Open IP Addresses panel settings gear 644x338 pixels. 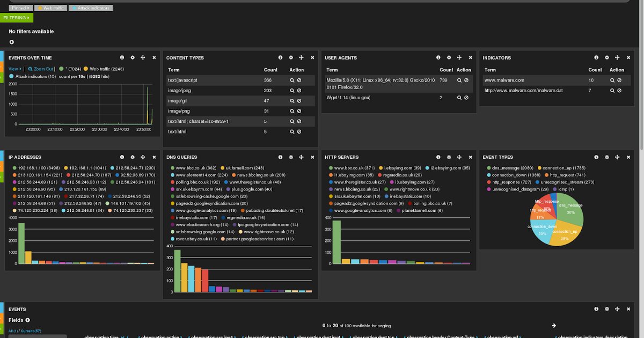(x=133, y=157)
